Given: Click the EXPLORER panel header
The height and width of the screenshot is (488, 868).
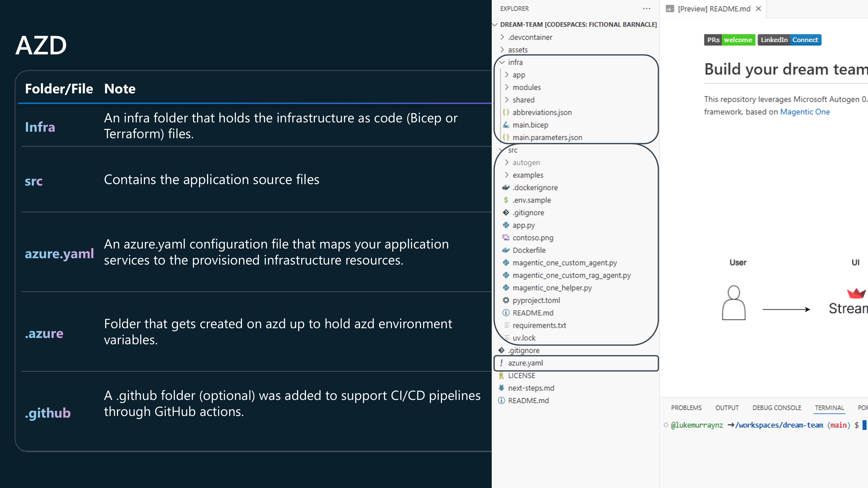Looking at the screenshot, I should (x=514, y=9).
